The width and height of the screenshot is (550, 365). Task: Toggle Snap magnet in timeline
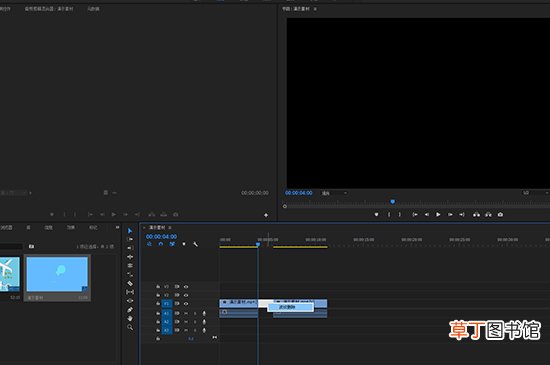click(x=161, y=244)
